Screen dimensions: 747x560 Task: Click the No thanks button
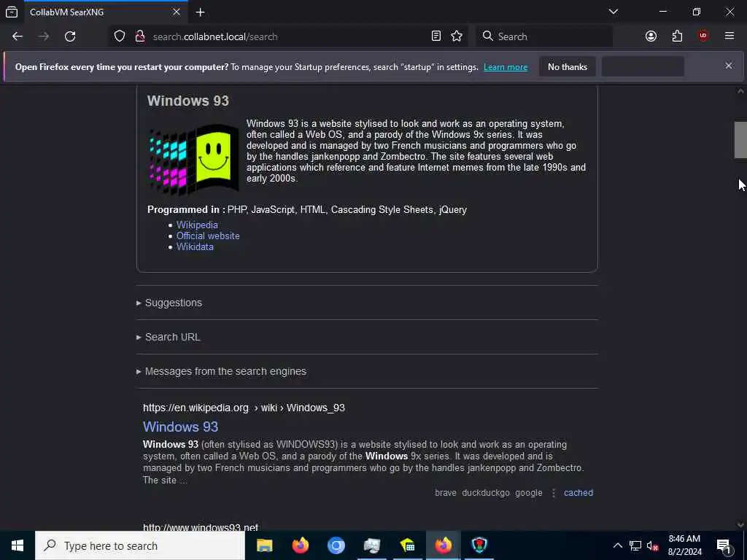(568, 66)
